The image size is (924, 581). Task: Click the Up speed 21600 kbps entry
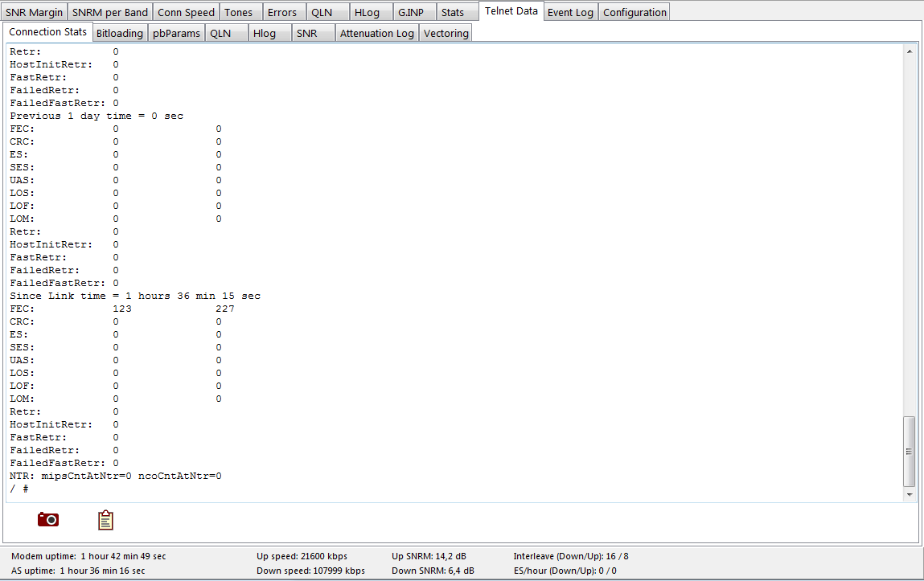point(302,556)
